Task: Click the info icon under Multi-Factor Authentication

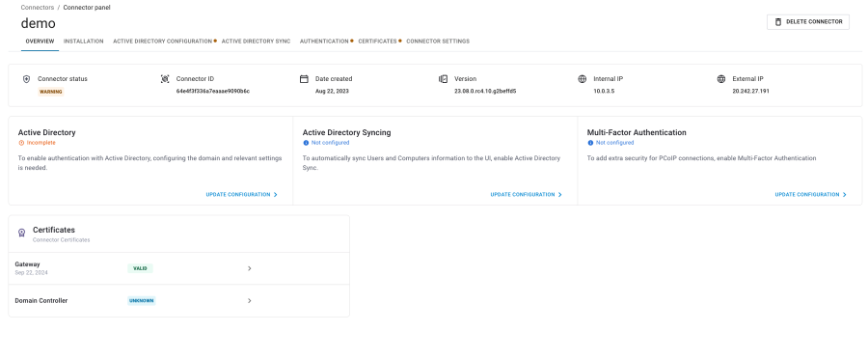Action: point(590,143)
